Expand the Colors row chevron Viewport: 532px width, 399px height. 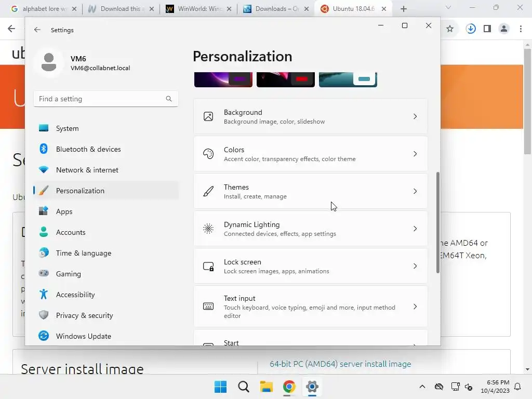click(415, 154)
